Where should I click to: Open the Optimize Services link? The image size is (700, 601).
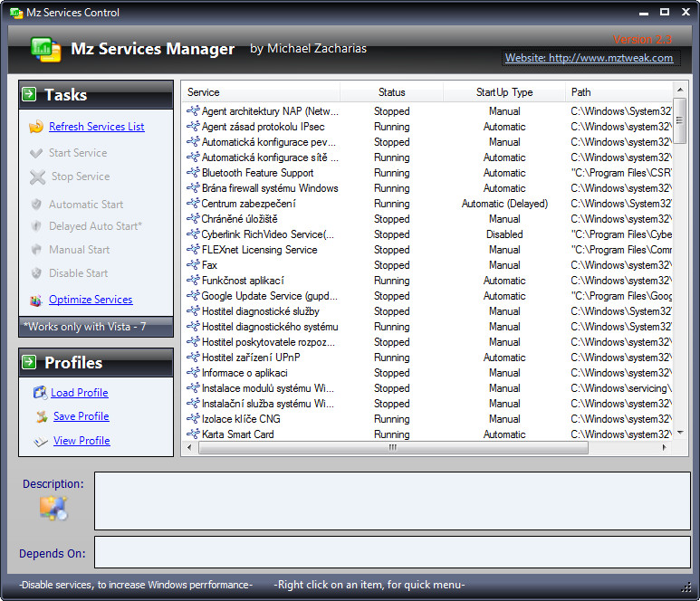pos(91,300)
